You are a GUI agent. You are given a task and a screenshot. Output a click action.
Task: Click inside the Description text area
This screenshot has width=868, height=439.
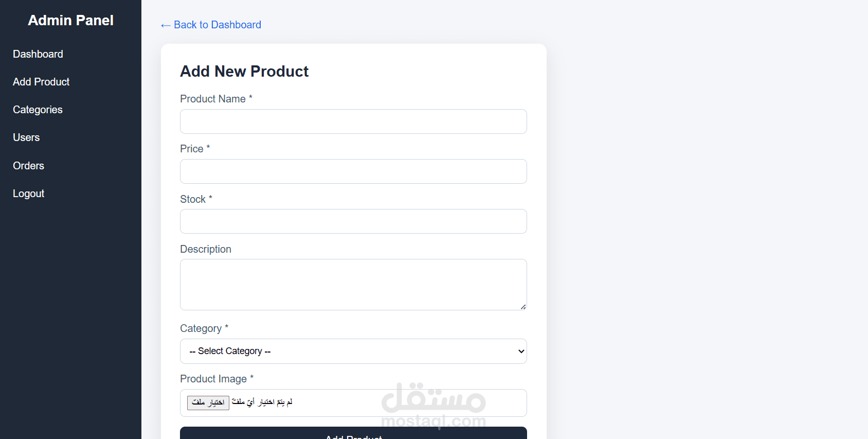click(353, 285)
